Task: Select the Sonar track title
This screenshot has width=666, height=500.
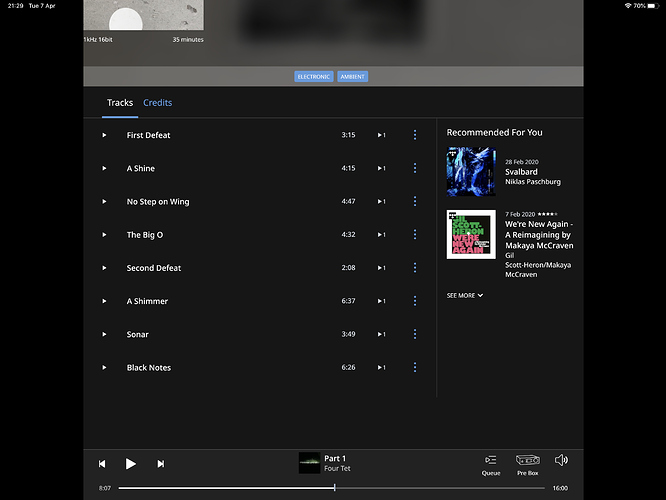Action: 138,334
